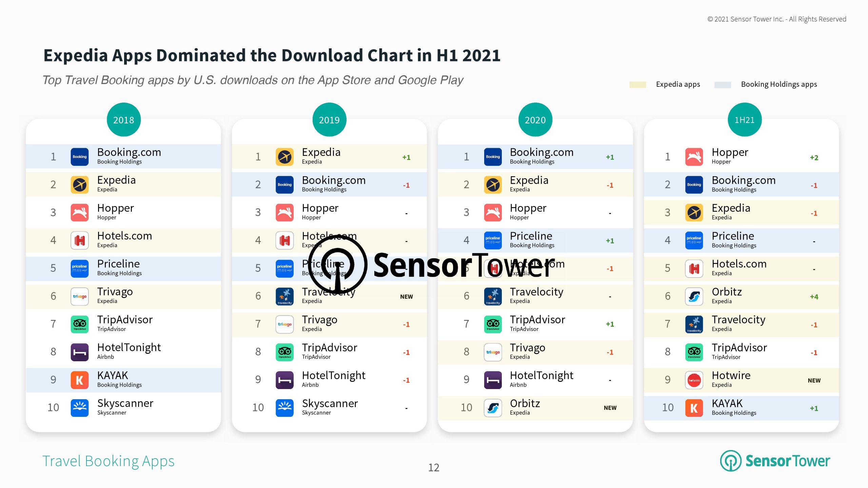Click the Travel Booking Apps footer text
Viewport: 868px width, 488px height.
(x=108, y=461)
